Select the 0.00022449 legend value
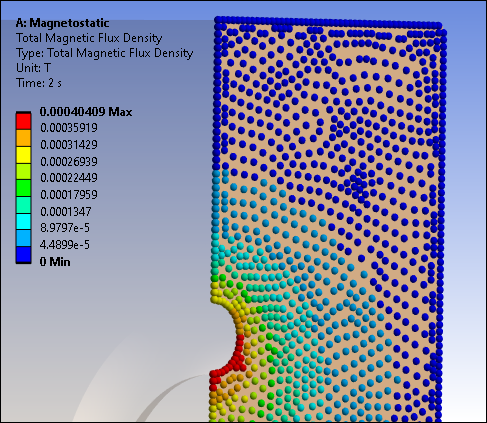487x423 pixels. pos(69,178)
